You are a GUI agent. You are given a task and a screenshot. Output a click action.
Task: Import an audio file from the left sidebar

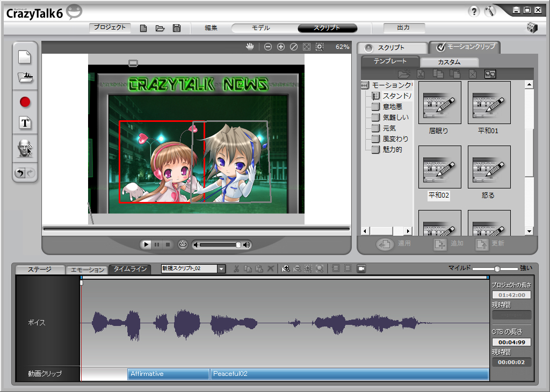point(25,77)
